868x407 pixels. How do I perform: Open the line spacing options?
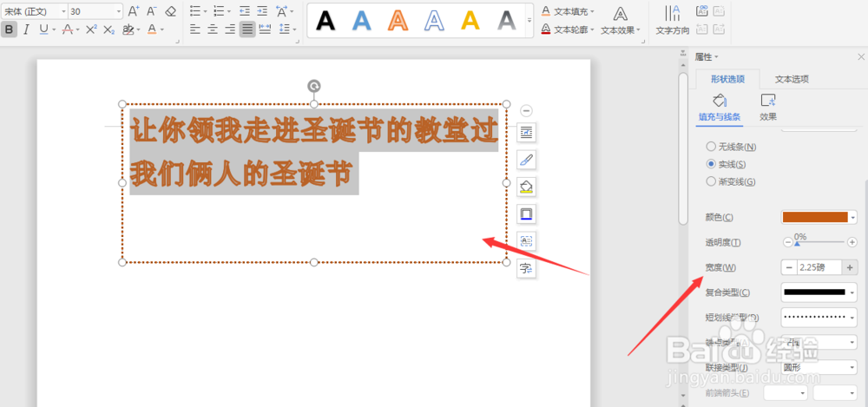[x=284, y=30]
